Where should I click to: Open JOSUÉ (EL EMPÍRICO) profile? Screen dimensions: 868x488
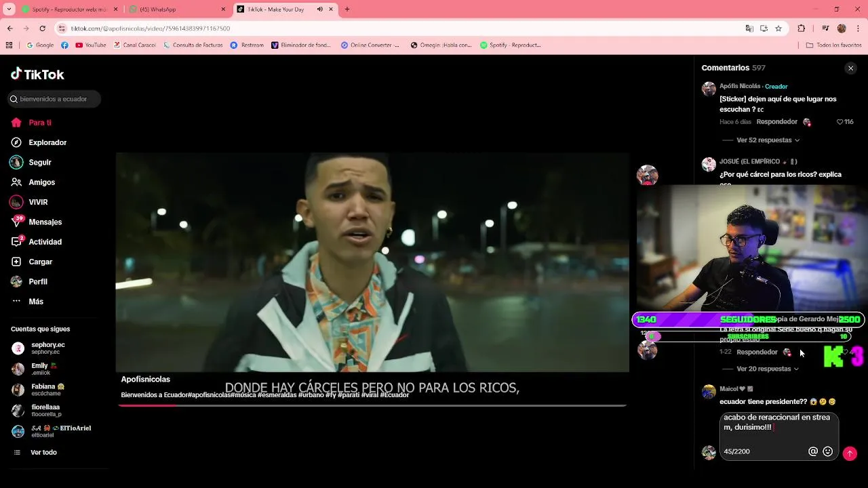tap(758, 161)
